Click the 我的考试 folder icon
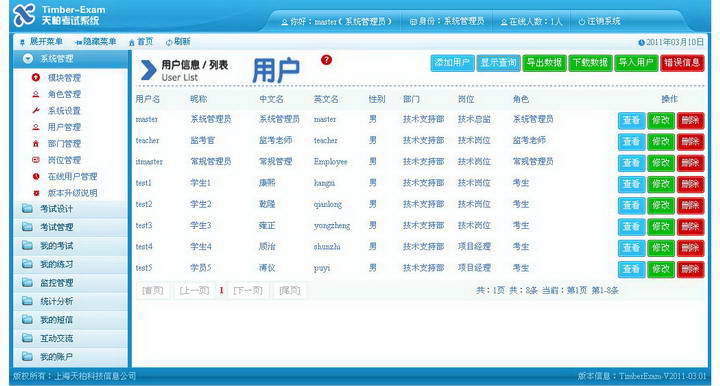The width and height of the screenshot is (720, 386). click(28, 246)
